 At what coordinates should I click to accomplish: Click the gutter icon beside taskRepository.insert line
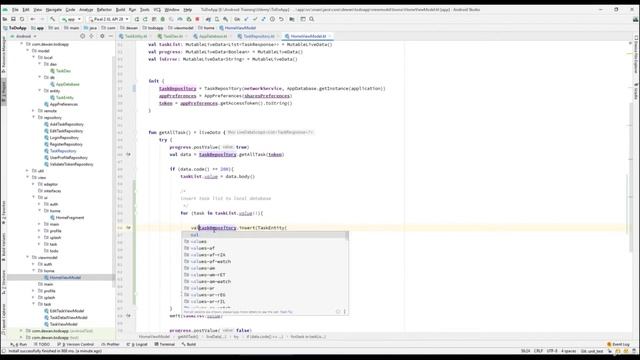click(128, 228)
